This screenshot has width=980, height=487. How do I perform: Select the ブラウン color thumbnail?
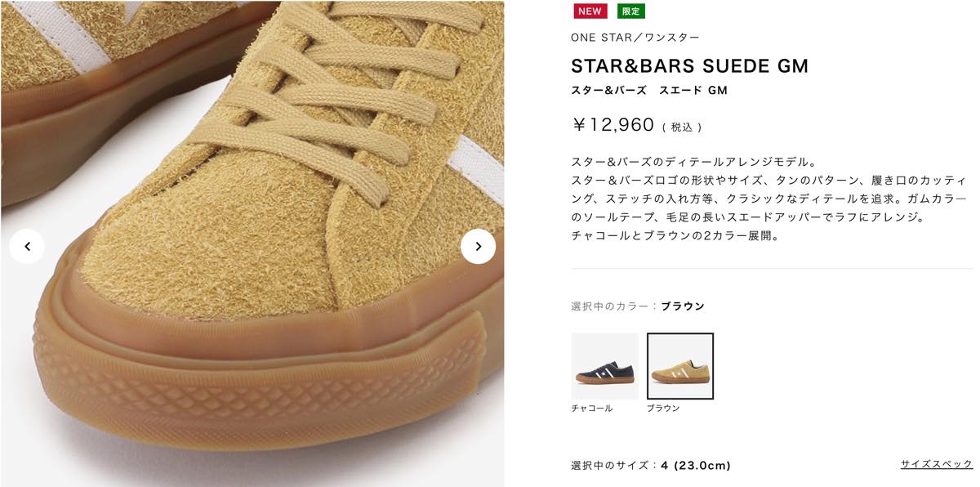pyautogui.click(x=680, y=366)
